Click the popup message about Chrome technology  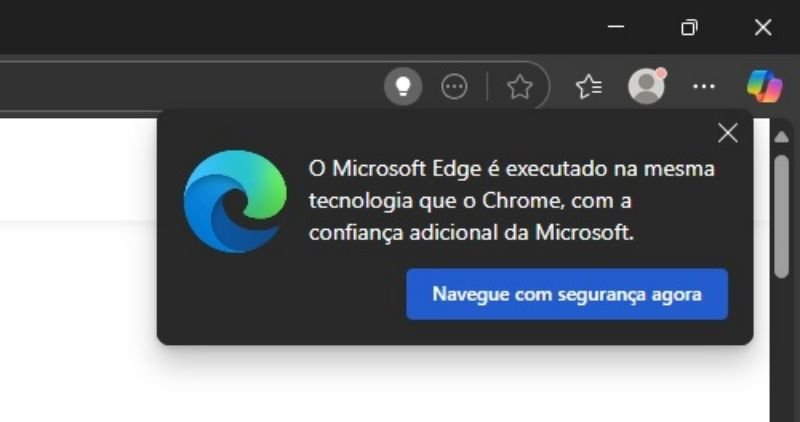[x=511, y=201]
